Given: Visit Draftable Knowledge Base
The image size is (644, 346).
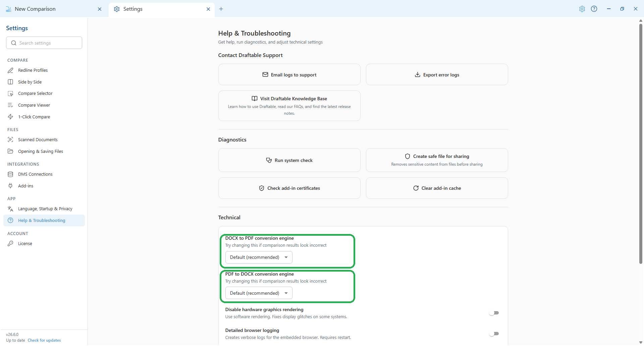Looking at the screenshot, I should pyautogui.click(x=289, y=106).
